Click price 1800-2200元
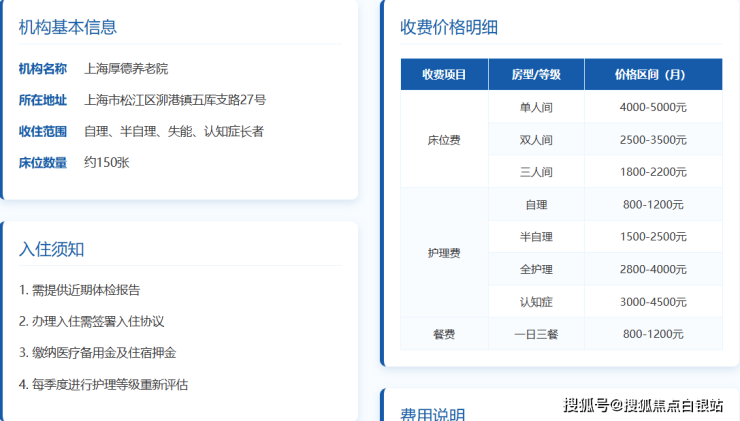740x421 pixels. [653, 172]
